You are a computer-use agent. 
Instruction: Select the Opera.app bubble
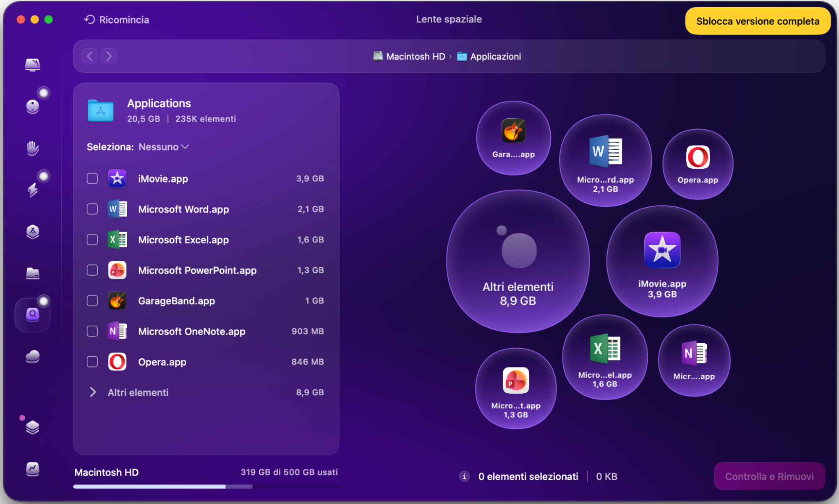pyautogui.click(x=698, y=164)
